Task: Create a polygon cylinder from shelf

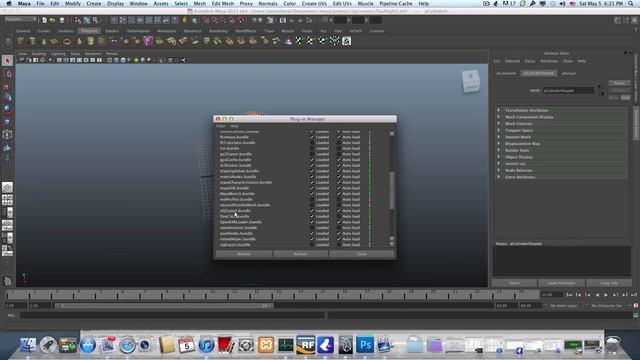Action: point(32,41)
